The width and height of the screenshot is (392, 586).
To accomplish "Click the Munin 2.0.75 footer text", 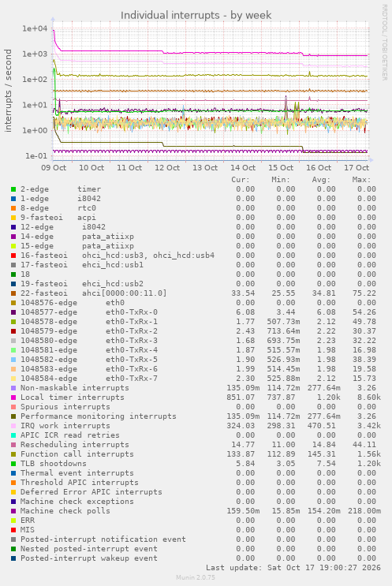I will 196,577.
